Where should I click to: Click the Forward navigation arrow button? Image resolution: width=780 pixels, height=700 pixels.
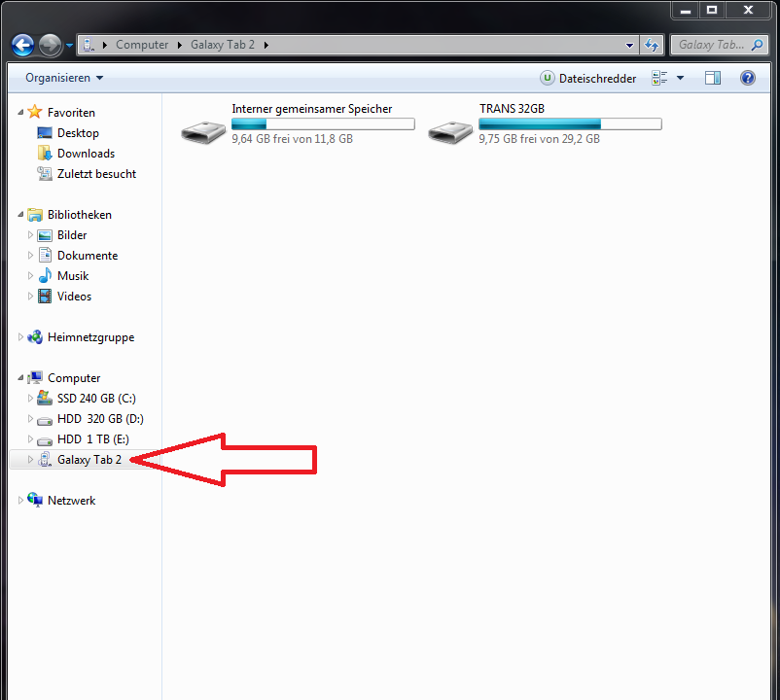point(50,46)
